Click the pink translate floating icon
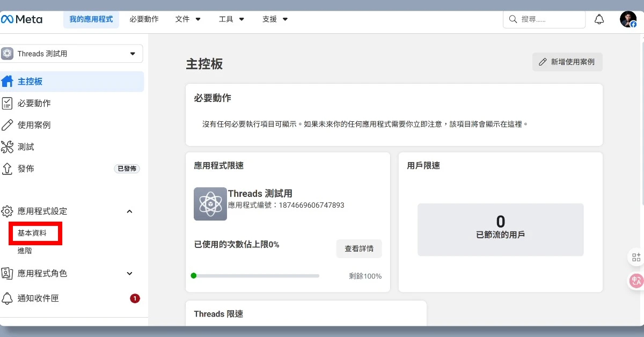The height and width of the screenshot is (337, 644). [x=636, y=280]
